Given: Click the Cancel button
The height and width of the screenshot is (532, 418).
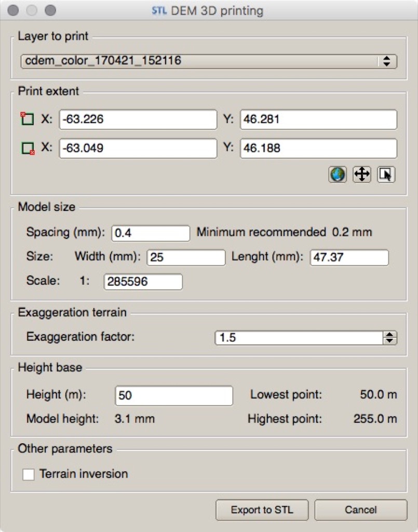Looking at the screenshot, I should [361, 510].
